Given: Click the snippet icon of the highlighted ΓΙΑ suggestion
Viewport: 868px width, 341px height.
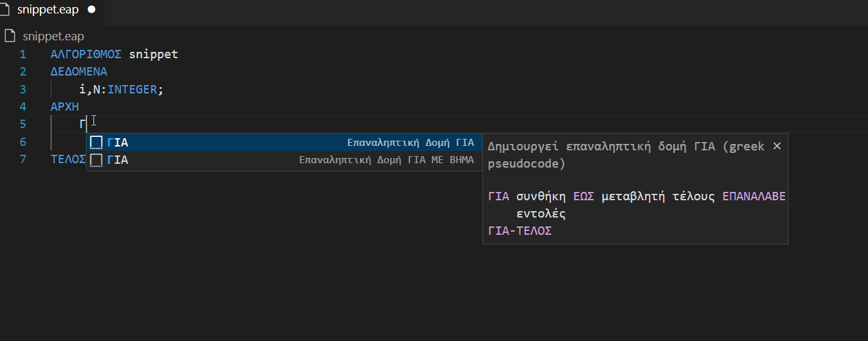Looking at the screenshot, I should tap(97, 142).
